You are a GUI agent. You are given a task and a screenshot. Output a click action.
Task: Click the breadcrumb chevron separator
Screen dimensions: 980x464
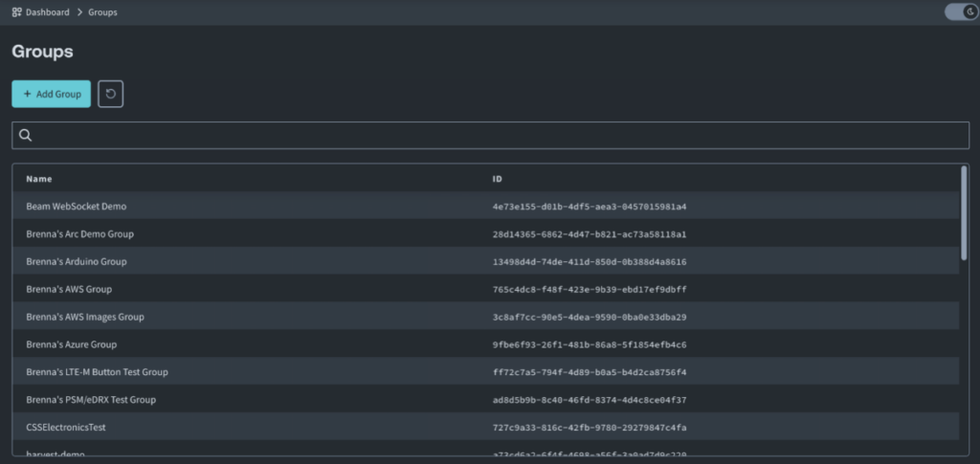(x=79, y=12)
